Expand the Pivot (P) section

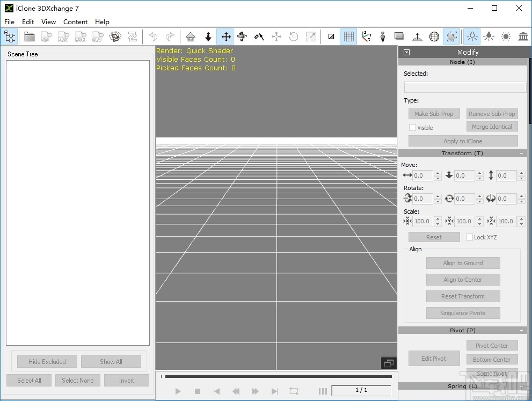tap(521, 330)
